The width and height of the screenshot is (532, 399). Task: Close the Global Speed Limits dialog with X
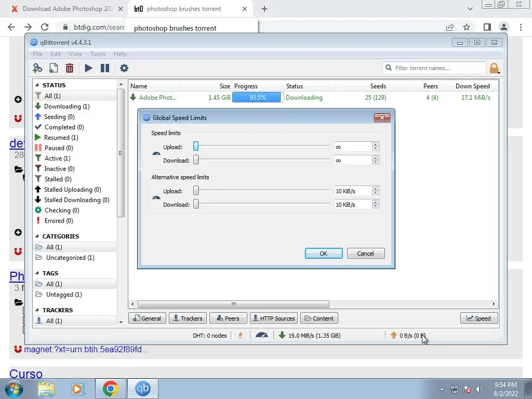(x=382, y=118)
